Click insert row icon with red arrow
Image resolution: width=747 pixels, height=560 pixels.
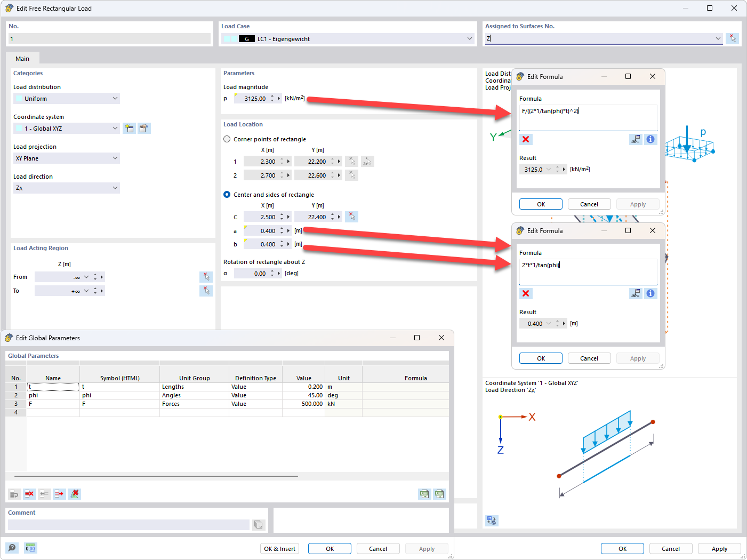[59, 494]
